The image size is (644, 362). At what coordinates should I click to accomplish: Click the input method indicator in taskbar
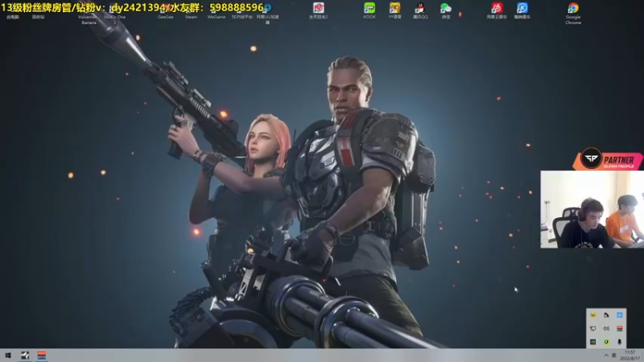[x=614, y=356]
